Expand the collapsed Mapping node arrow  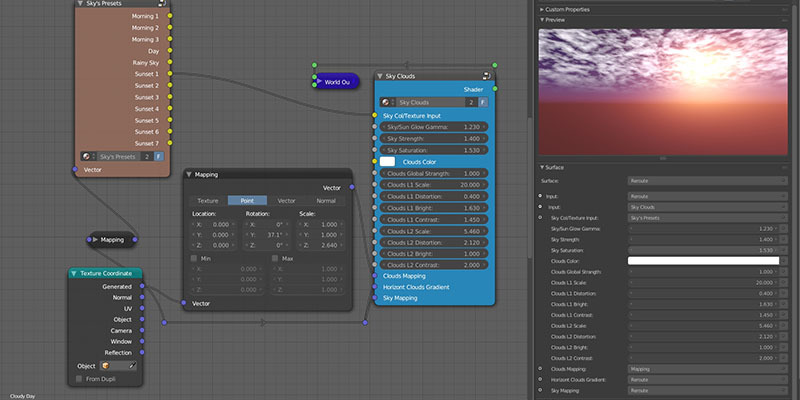tap(95, 239)
